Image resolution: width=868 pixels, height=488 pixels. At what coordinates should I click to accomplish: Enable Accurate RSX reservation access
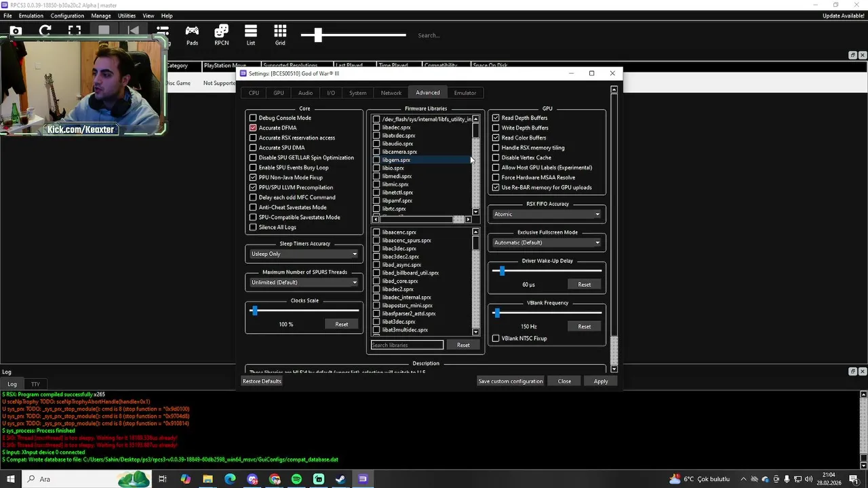click(253, 138)
